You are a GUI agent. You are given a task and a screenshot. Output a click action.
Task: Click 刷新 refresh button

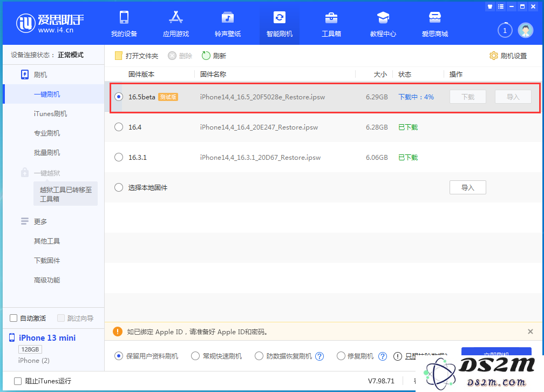point(214,56)
